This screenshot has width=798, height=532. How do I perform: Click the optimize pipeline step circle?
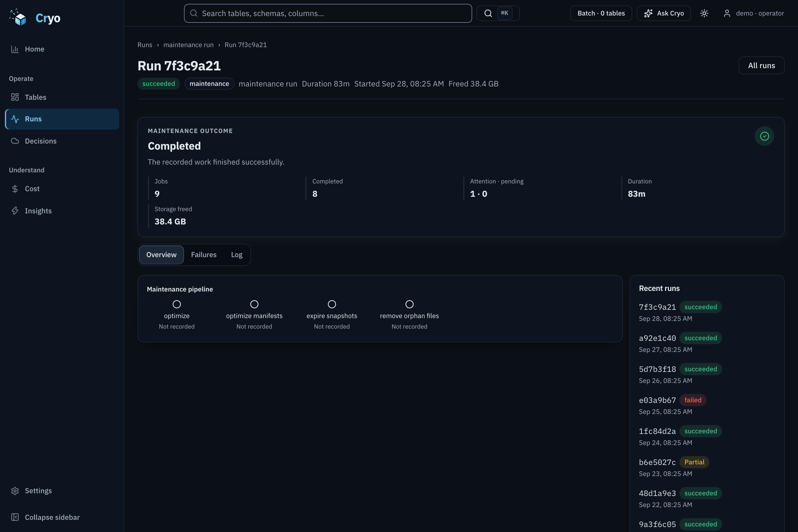coord(177,304)
